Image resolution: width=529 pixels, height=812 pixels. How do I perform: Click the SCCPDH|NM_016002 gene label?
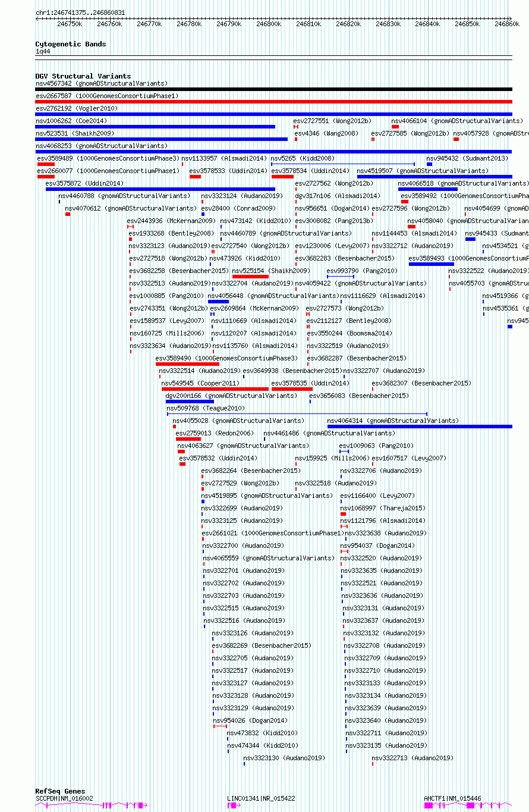(x=64, y=798)
